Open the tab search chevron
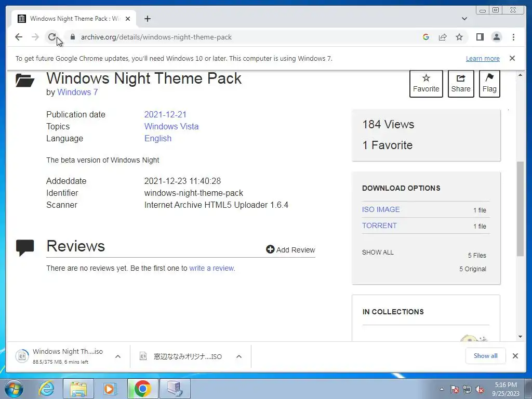Image resolution: width=532 pixels, height=399 pixels. tap(464, 19)
